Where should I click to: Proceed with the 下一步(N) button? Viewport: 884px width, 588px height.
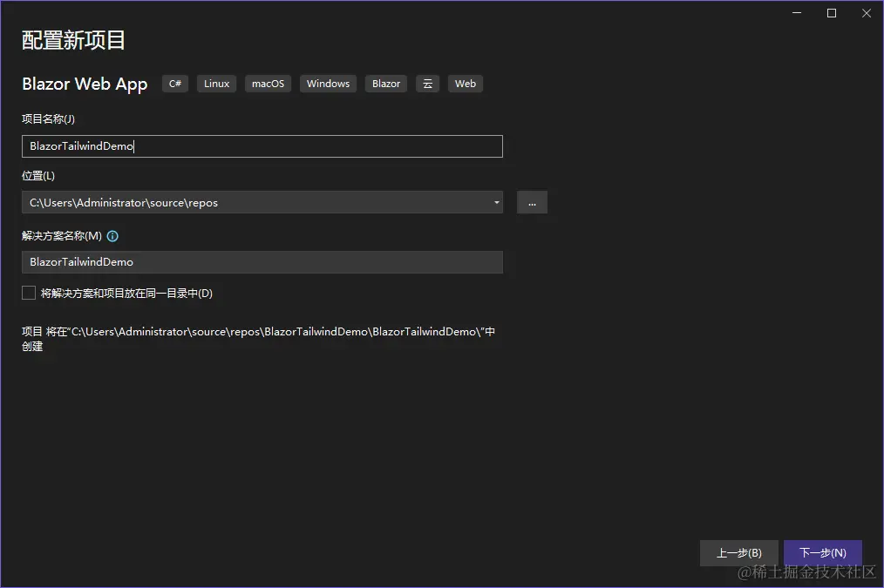823,552
